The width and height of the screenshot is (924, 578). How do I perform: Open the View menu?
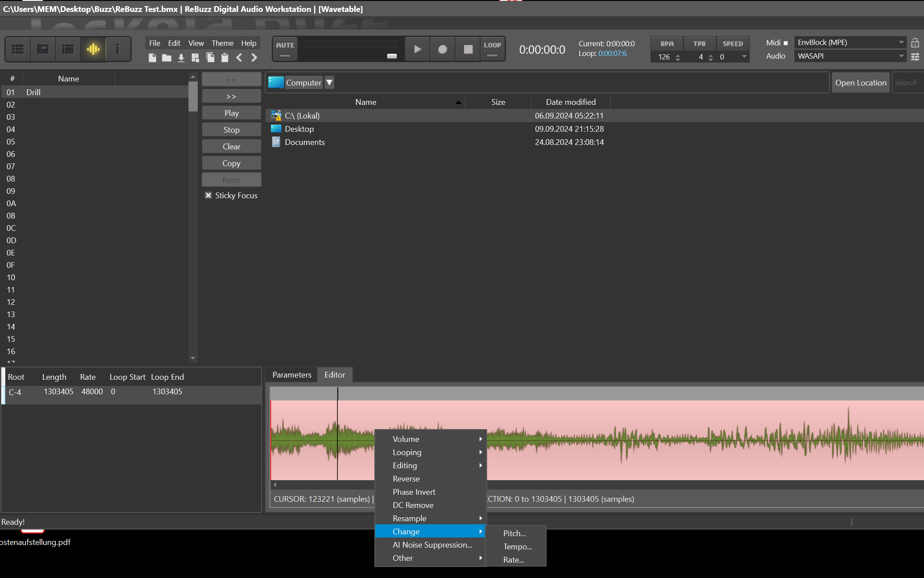pyautogui.click(x=196, y=43)
